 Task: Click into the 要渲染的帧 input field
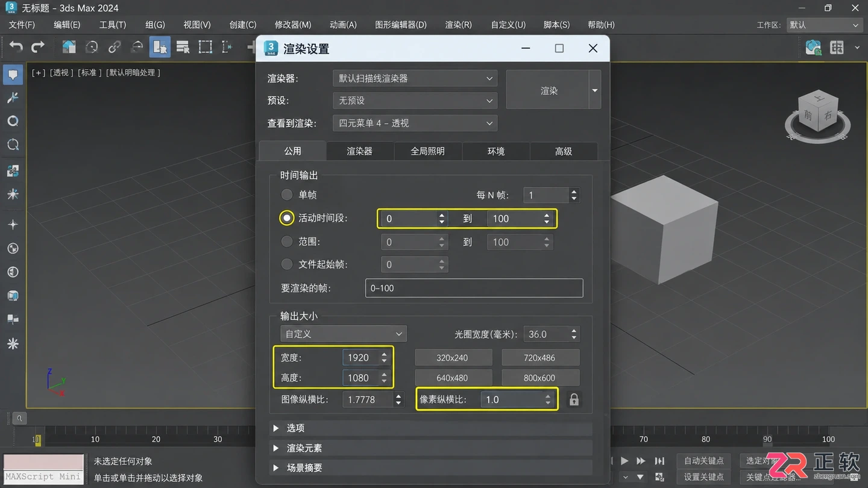coord(474,288)
